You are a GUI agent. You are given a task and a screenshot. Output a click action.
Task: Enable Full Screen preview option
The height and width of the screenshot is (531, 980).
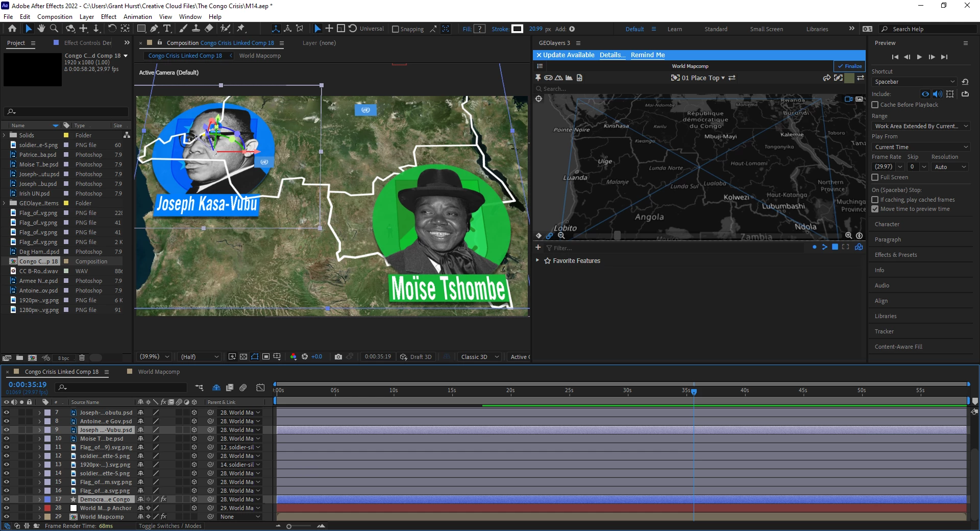[x=875, y=177]
